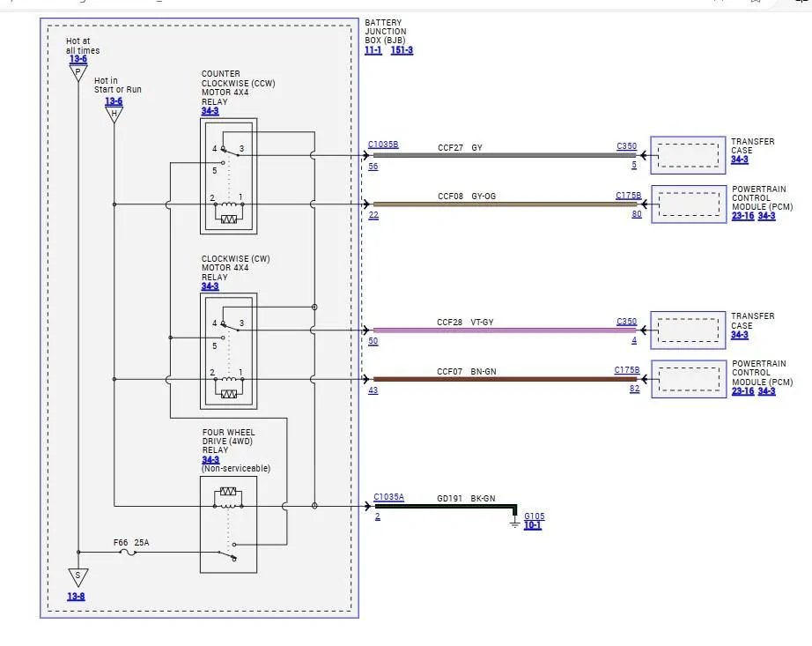Click the 4WD non-serviceable relay symbol
The width and height of the screenshot is (812, 646).
pyautogui.click(x=228, y=524)
